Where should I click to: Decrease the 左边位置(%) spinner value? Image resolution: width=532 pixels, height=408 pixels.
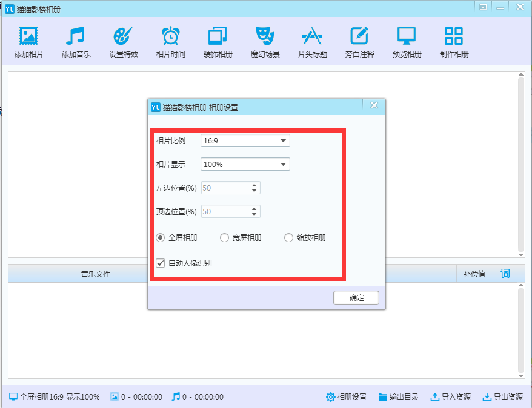point(254,191)
